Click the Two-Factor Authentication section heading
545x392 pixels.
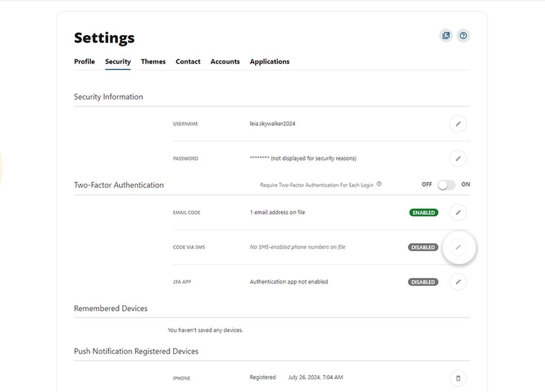point(119,185)
